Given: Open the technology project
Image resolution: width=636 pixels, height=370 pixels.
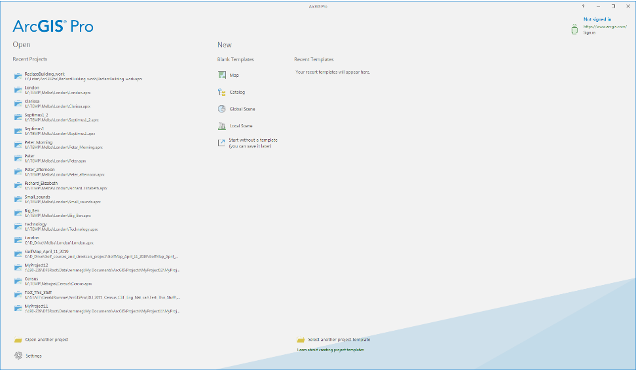Looking at the screenshot, I should pos(56,226).
